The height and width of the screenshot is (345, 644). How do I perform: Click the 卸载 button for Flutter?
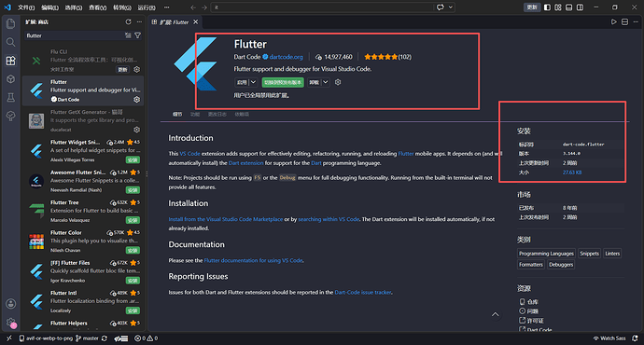click(x=315, y=82)
